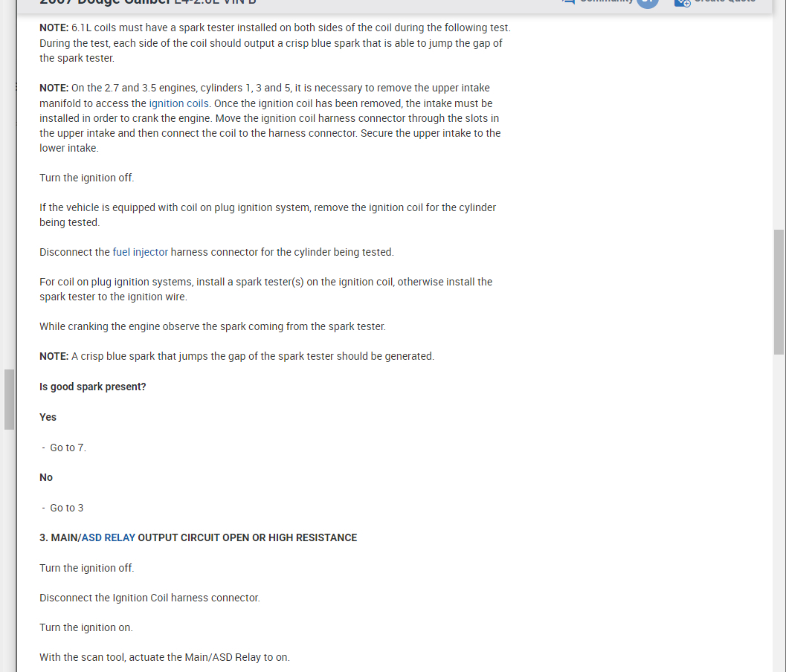786x672 pixels.
Task: Click scrollbar track below the right thumb
Action: (x=779, y=511)
